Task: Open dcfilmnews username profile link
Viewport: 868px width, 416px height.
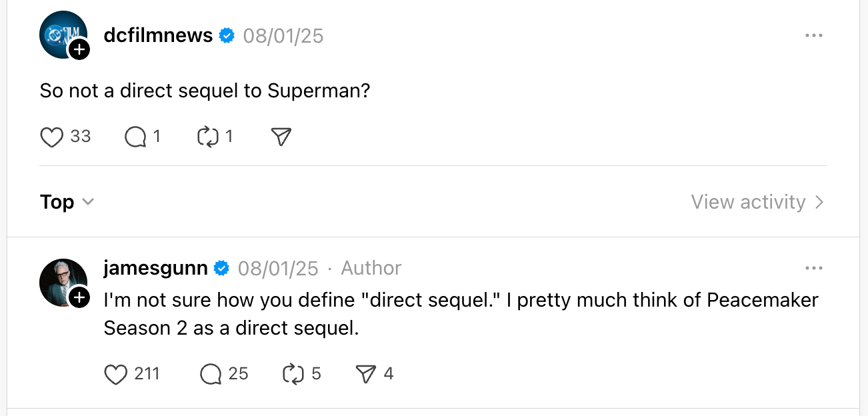Action: [x=158, y=35]
